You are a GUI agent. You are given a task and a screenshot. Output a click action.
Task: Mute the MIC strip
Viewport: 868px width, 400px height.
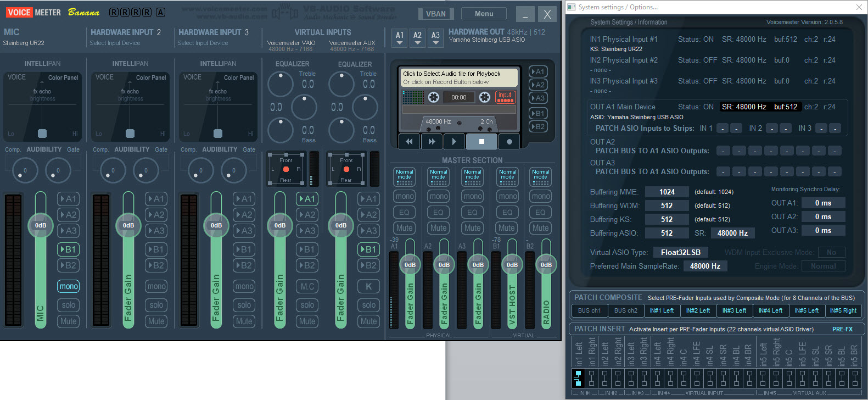click(69, 321)
